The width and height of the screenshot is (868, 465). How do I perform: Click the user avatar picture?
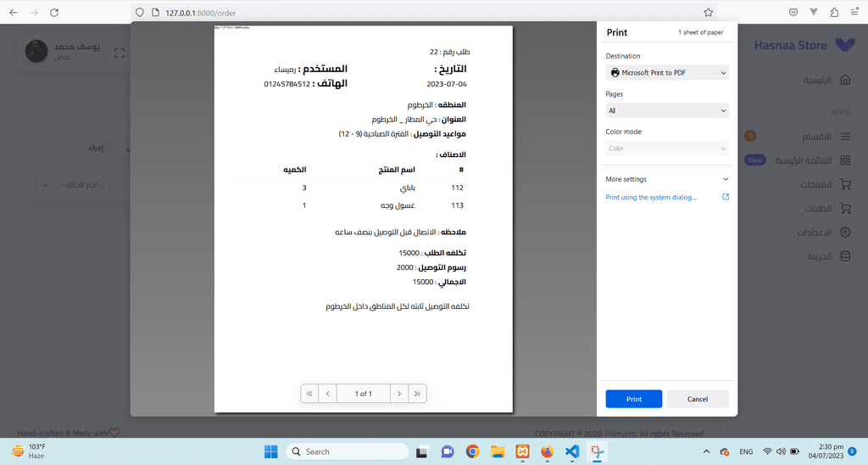(x=36, y=51)
